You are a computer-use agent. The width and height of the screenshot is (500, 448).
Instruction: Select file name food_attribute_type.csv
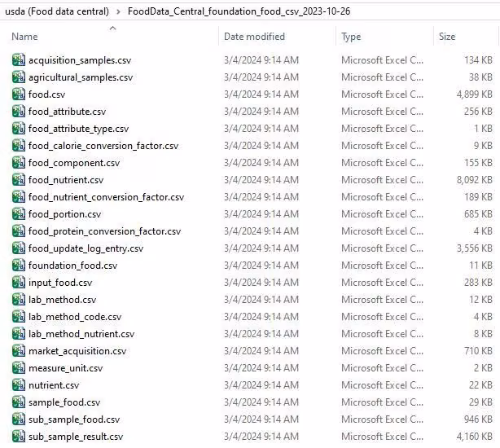pos(78,129)
